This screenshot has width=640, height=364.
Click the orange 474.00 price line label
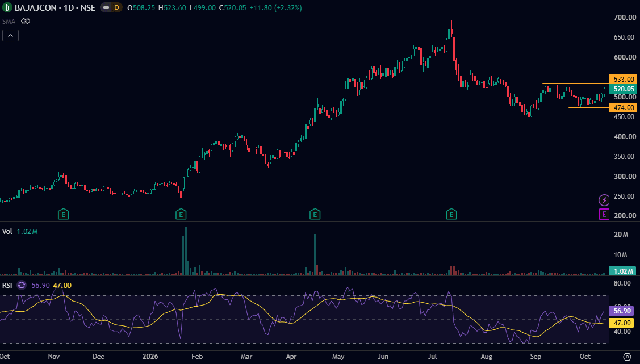click(x=623, y=108)
